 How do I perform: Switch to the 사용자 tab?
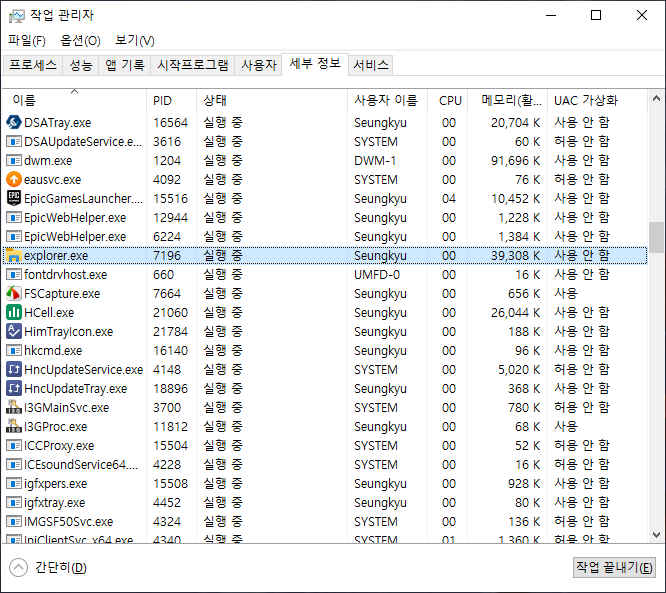tap(259, 65)
